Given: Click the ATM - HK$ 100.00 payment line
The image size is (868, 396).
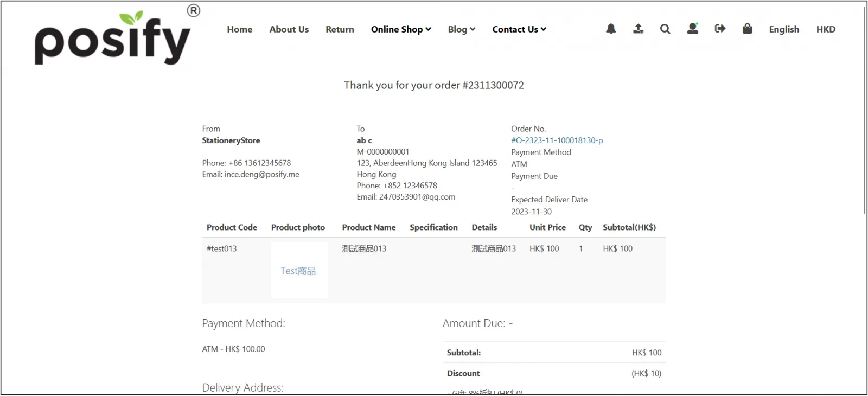Looking at the screenshot, I should tap(233, 349).
